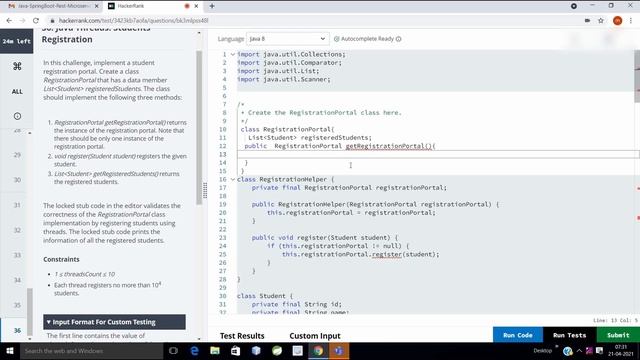This screenshot has width=640, height=360.
Task: Go to question 35
Action: coord(17,305)
